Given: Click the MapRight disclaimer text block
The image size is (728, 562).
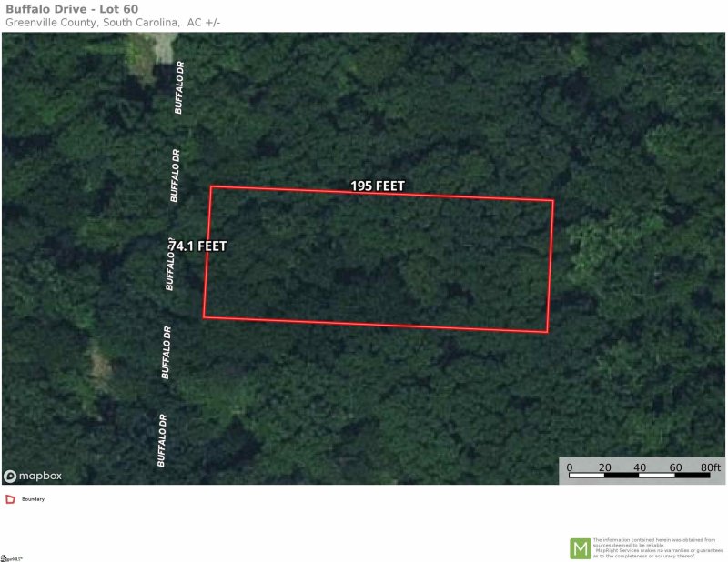Looking at the screenshot, I should tap(657, 548).
